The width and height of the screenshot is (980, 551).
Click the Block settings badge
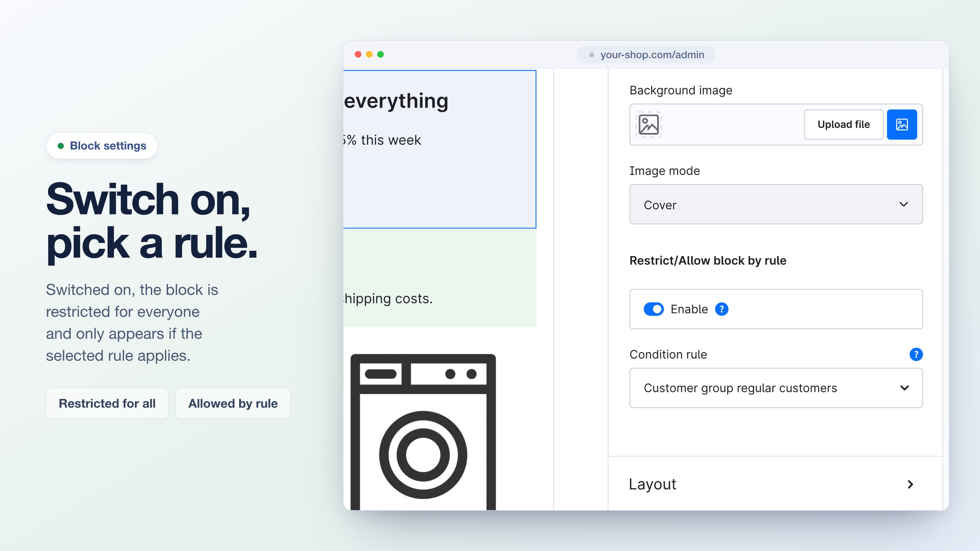[x=102, y=146]
